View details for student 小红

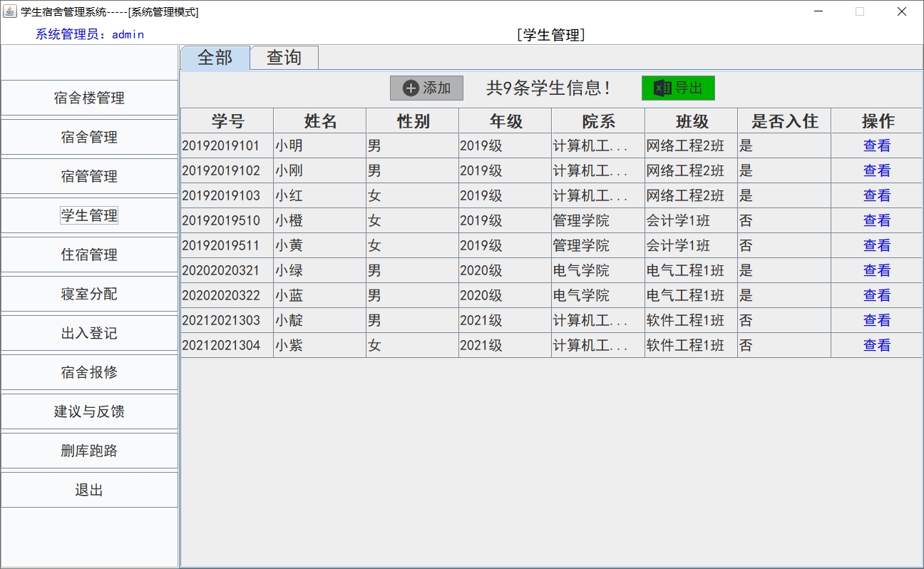(877, 195)
